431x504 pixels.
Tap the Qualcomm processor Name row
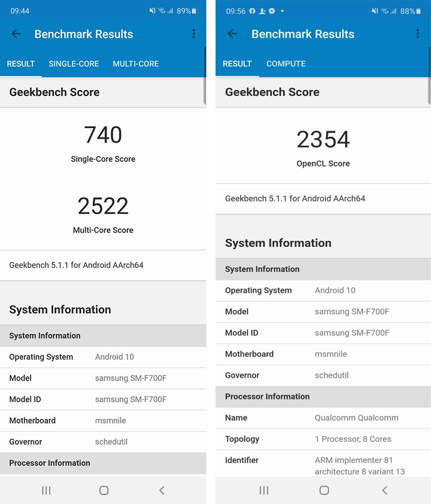(323, 418)
